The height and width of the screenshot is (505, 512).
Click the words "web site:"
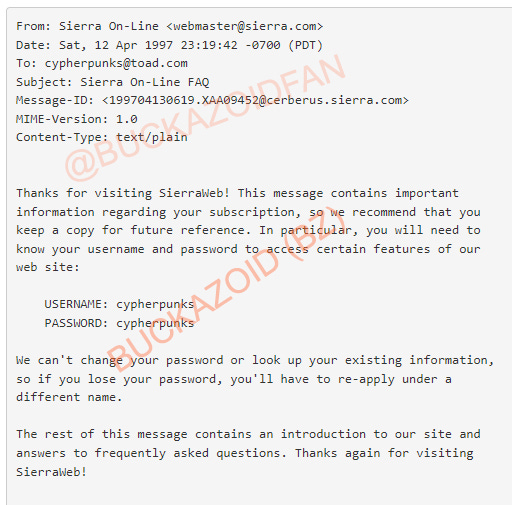click(48, 267)
